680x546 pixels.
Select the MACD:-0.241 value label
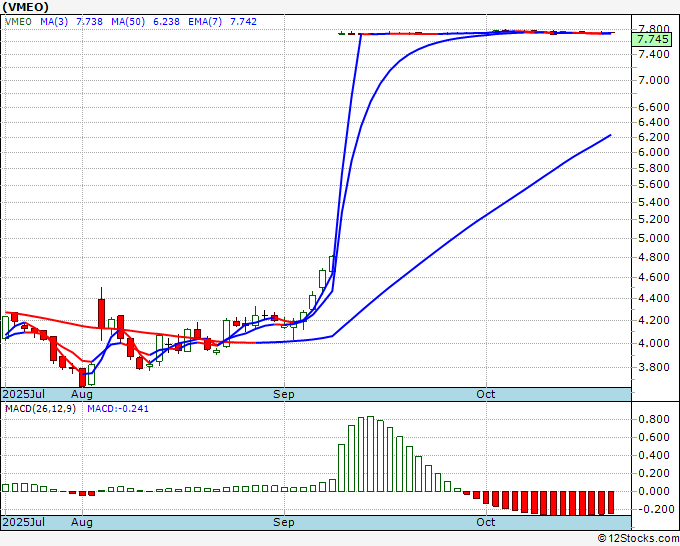tap(116, 408)
